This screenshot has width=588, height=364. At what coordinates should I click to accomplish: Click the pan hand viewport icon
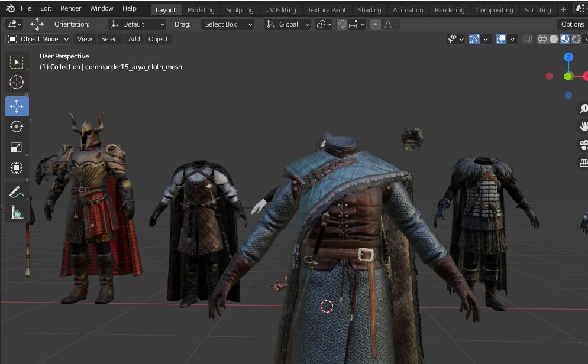click(583, 126)
